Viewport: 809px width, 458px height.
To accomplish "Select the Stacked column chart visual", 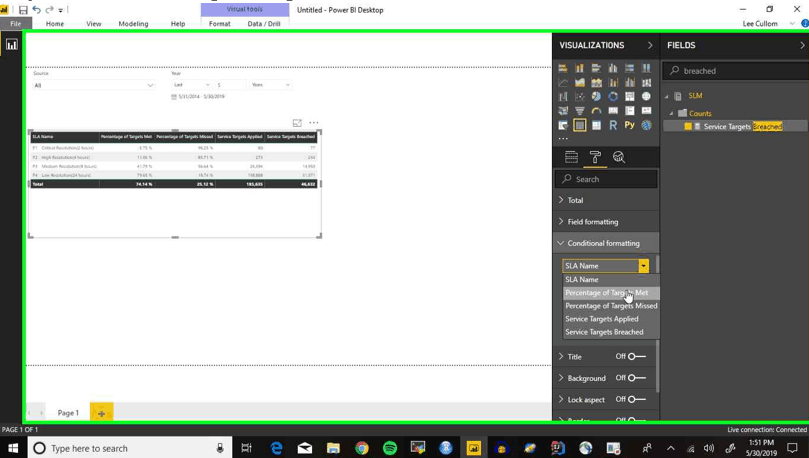I will click(579, 68).
